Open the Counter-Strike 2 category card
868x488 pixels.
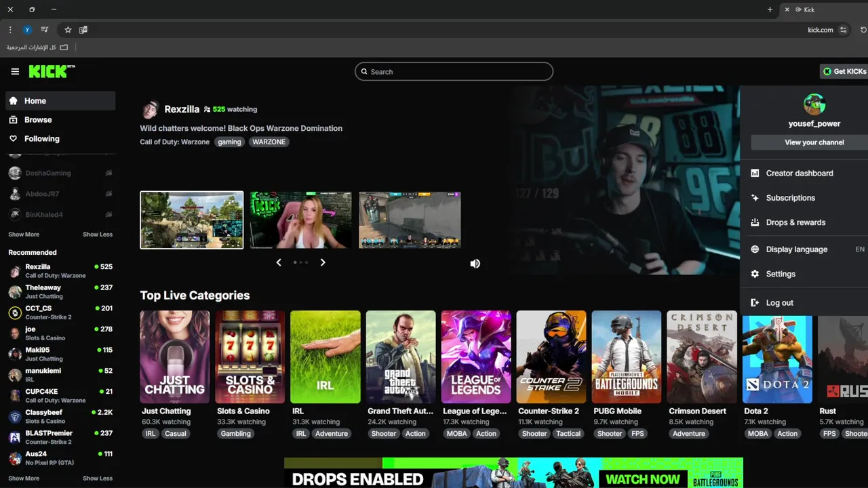551,357
